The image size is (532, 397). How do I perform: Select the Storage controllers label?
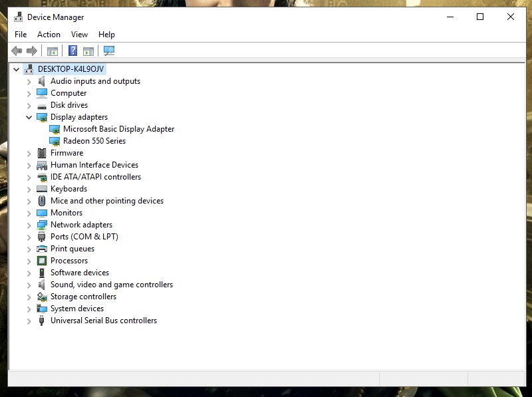tap(84, 297)
